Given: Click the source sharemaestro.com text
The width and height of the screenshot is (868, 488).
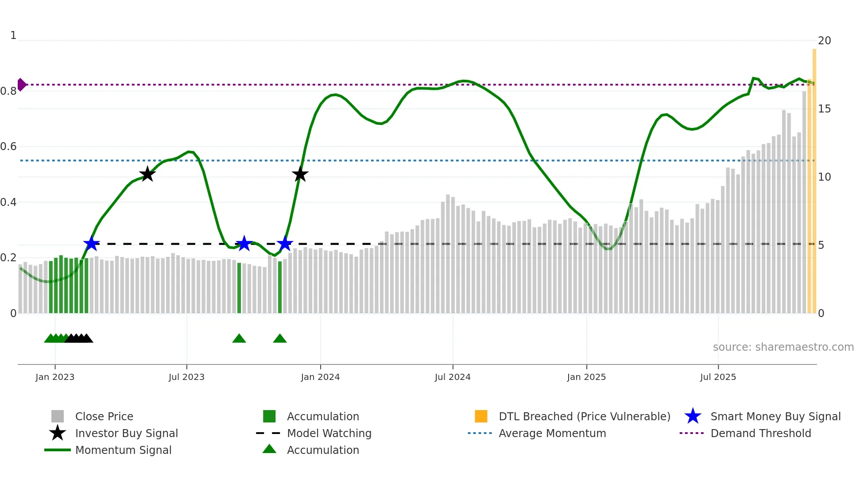Looking at the screenshot, I should 783,347.
